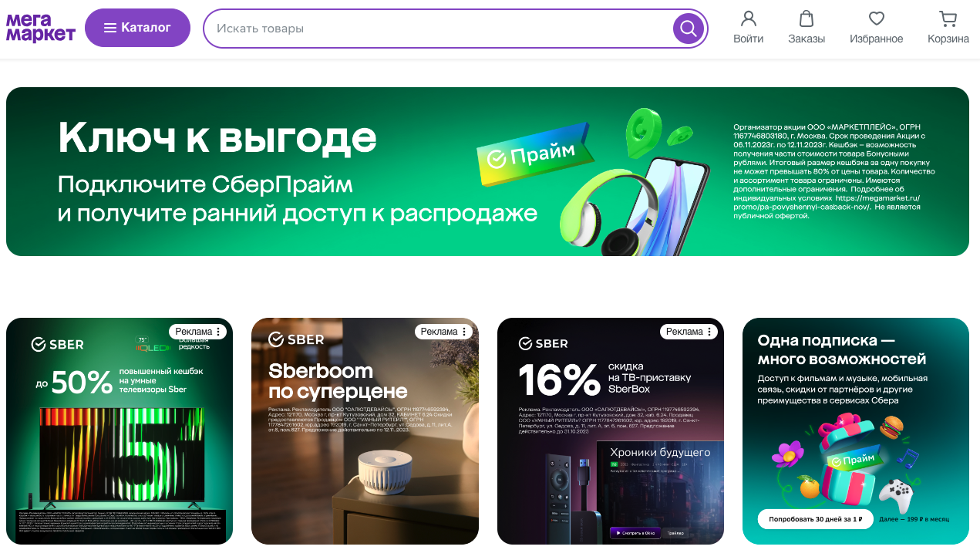Screen dimensions: 980x560
Task: Open the Корзина cart icon
Action: [x=948, y=19]
